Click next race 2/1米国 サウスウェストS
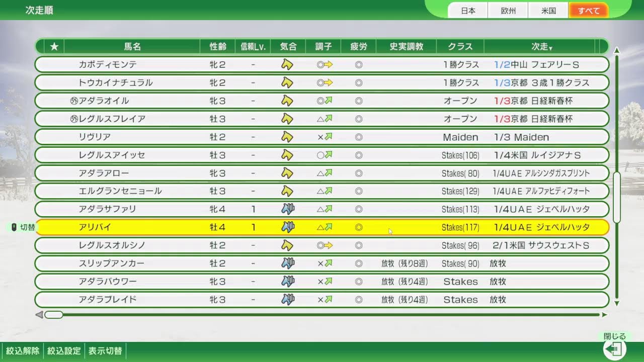 541,245
